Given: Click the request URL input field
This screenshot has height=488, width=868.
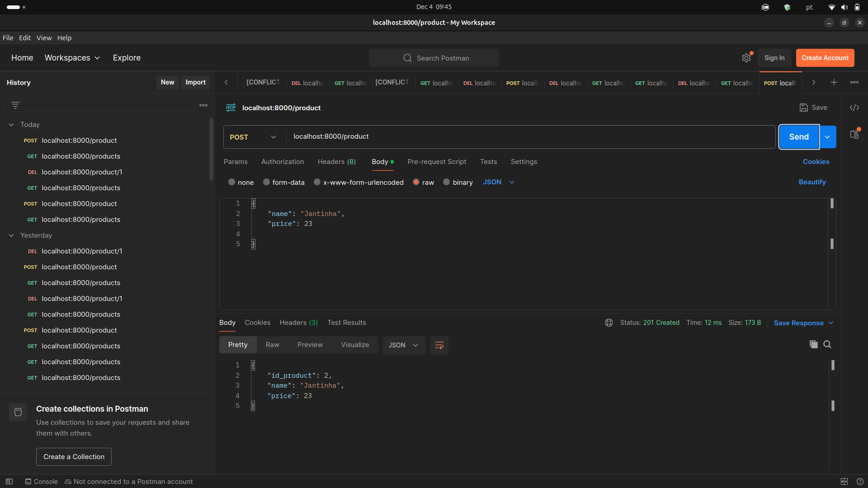Looking at the screenshot, I should click(x=529, y=137).
